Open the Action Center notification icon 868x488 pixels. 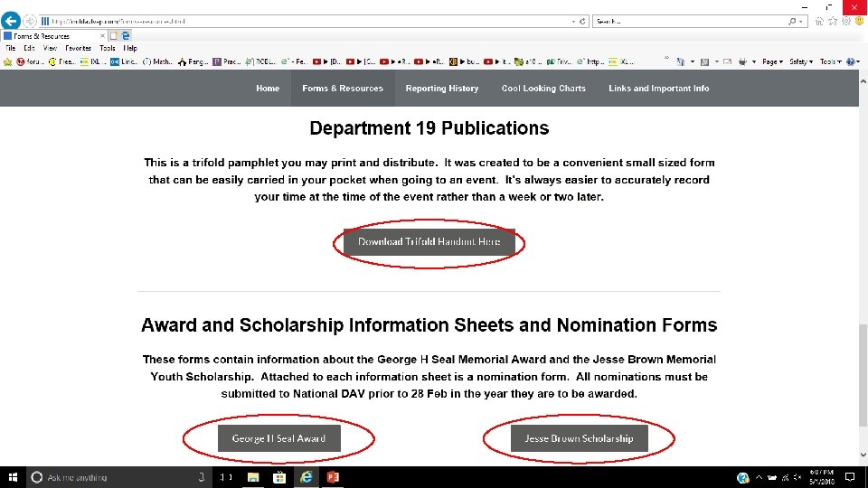point(850,477)
